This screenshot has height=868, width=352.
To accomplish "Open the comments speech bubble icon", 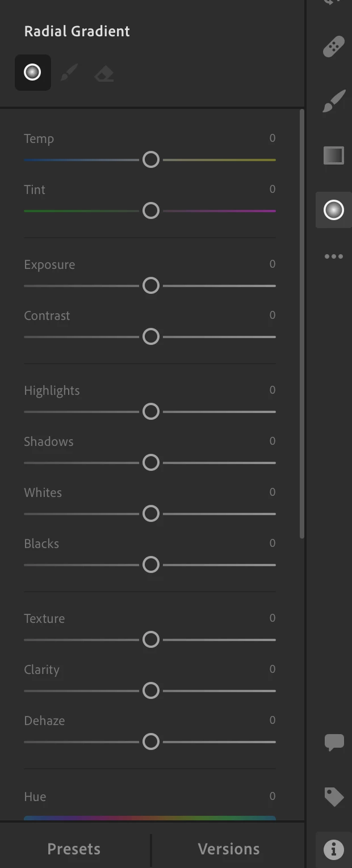I will [x=334, y=742].
